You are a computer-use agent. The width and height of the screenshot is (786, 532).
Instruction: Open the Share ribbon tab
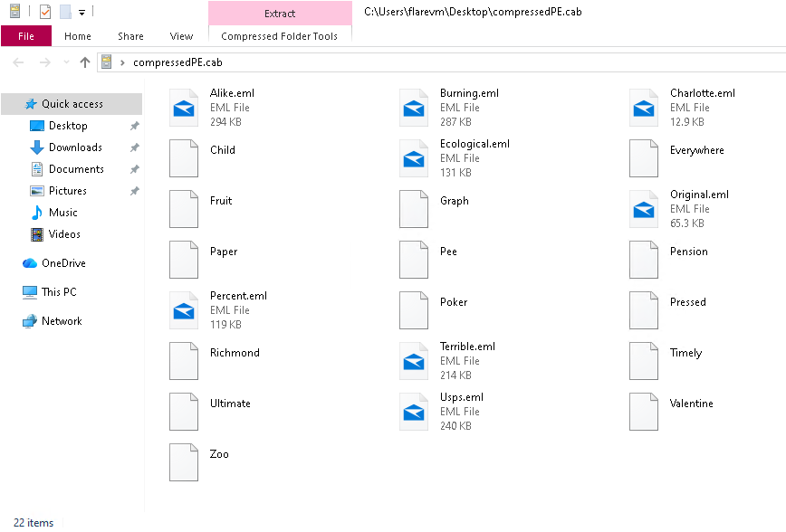pos(130,36)
